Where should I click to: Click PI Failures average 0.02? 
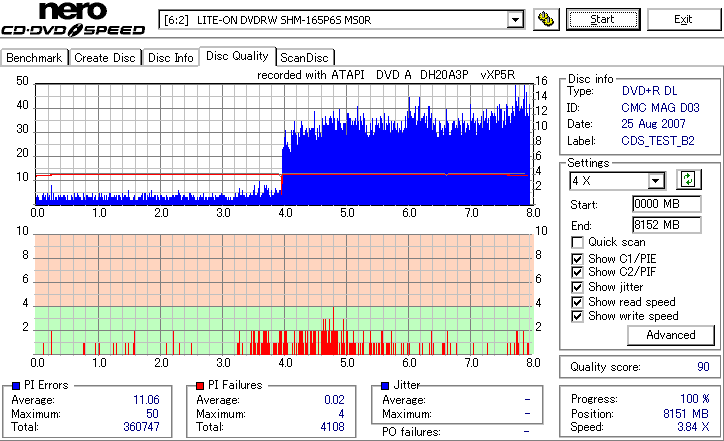click(x=334, y=399)
